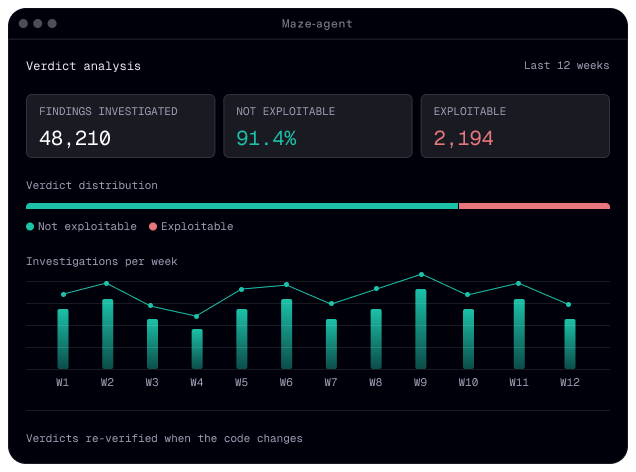
Task: Click the W9 line chart data point
Action: 421,275
